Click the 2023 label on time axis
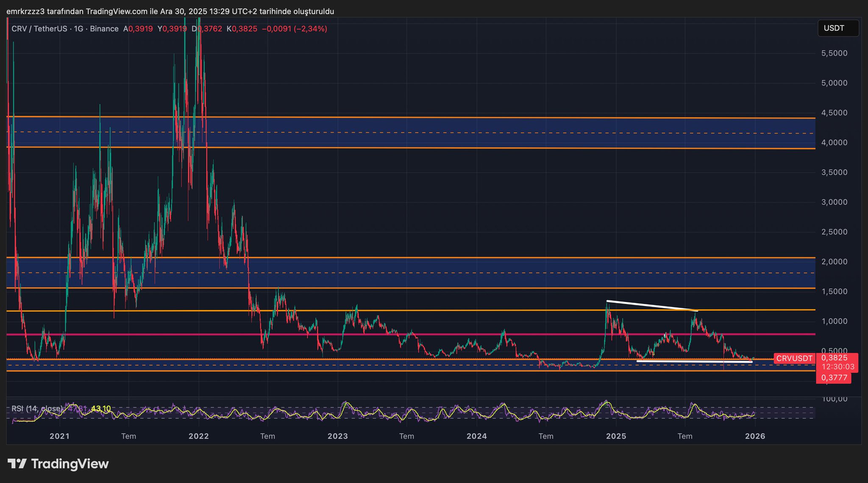The width and height of the screenshot is (868, 483). coord(337,436)
